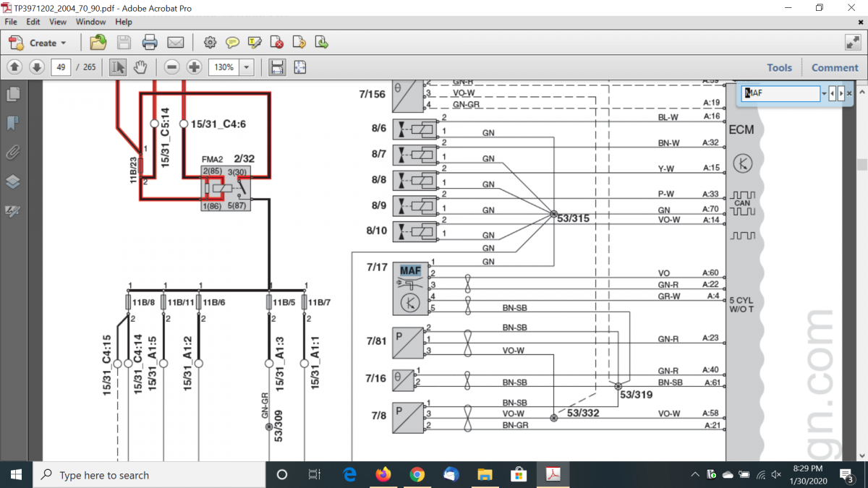
Task: Print the document with the printer icon
Action: 150,43
